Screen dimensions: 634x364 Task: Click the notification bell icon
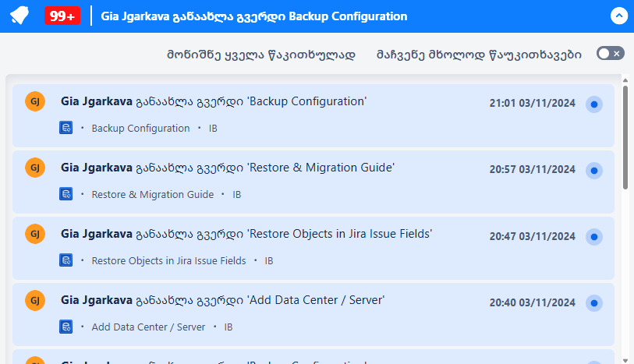click(x=19, y=16)
